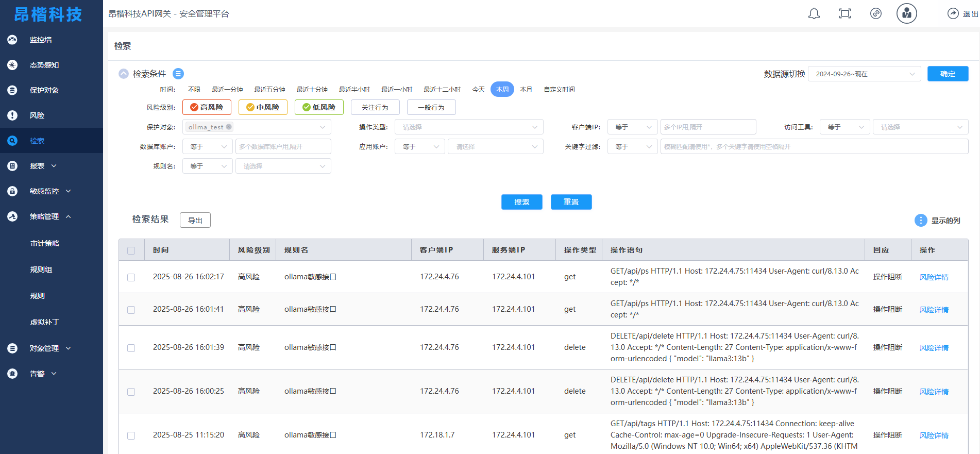Collapse the 检索条件 section chevron
The height and width of the screenshot is (454, 980).
(124, 74)
